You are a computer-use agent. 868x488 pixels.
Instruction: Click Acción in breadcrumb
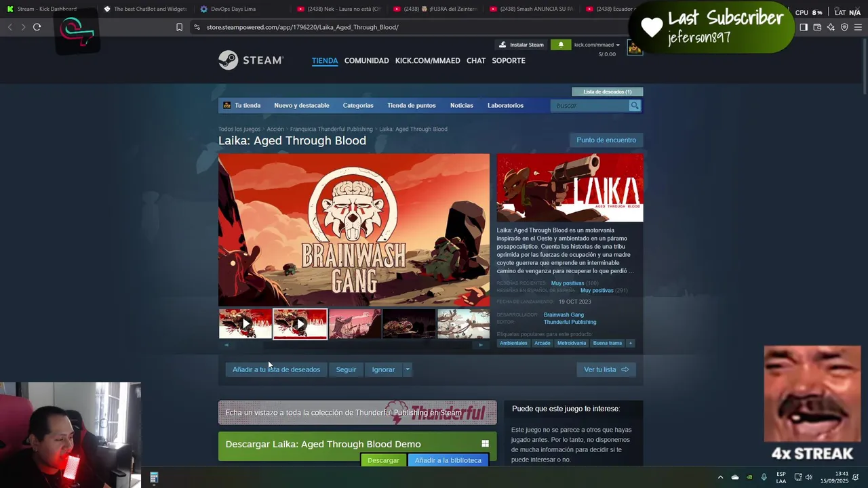pyautogui.click(x=275, y=129)
